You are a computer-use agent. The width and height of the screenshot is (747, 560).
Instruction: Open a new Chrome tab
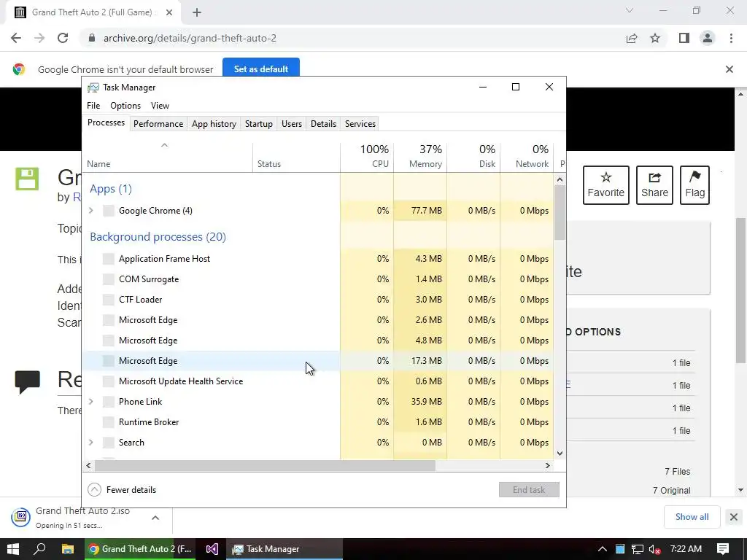(x=197, y=12)
